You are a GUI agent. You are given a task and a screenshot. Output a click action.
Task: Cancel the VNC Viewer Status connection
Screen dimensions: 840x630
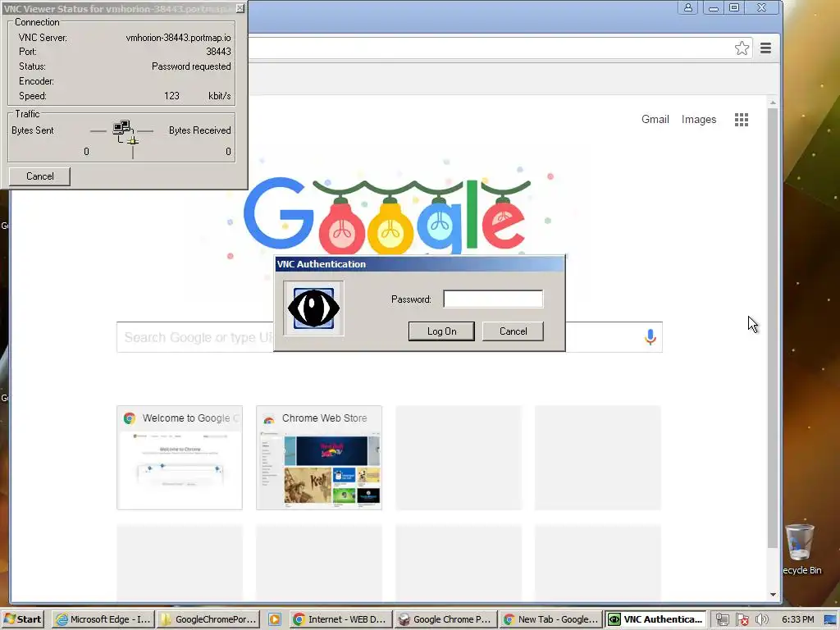click(x=39, y=176)
